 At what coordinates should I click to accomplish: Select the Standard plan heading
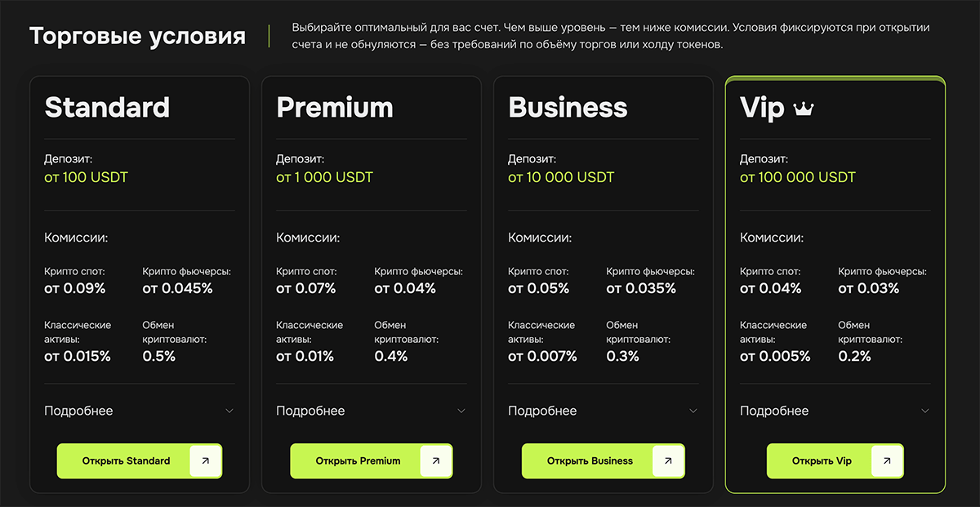pos(107,108)
